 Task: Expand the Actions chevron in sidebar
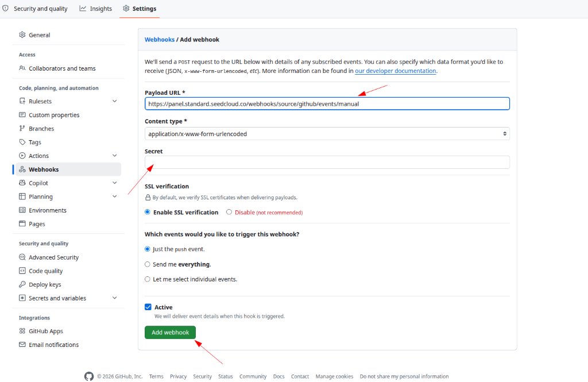pos(115,155)
